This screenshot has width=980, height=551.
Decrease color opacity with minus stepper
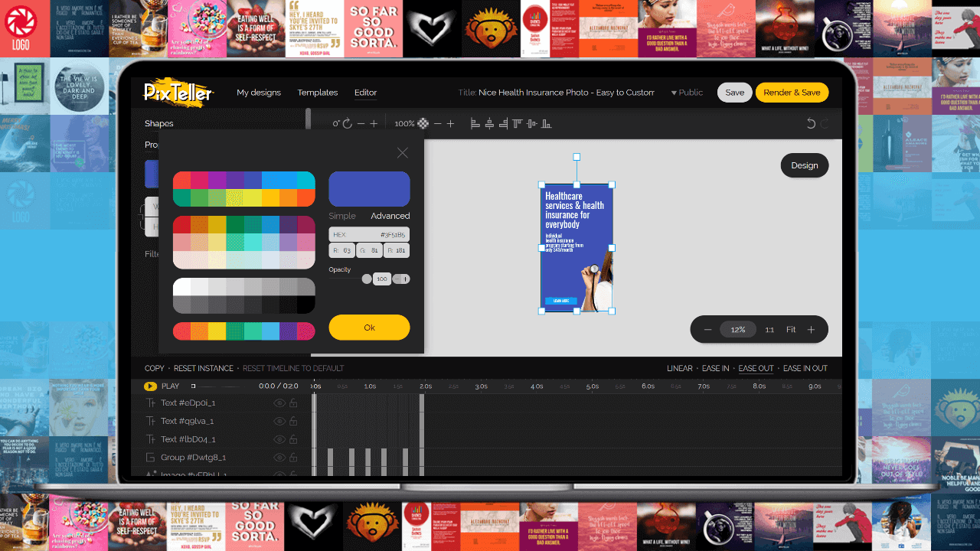(x=397, y=279)
